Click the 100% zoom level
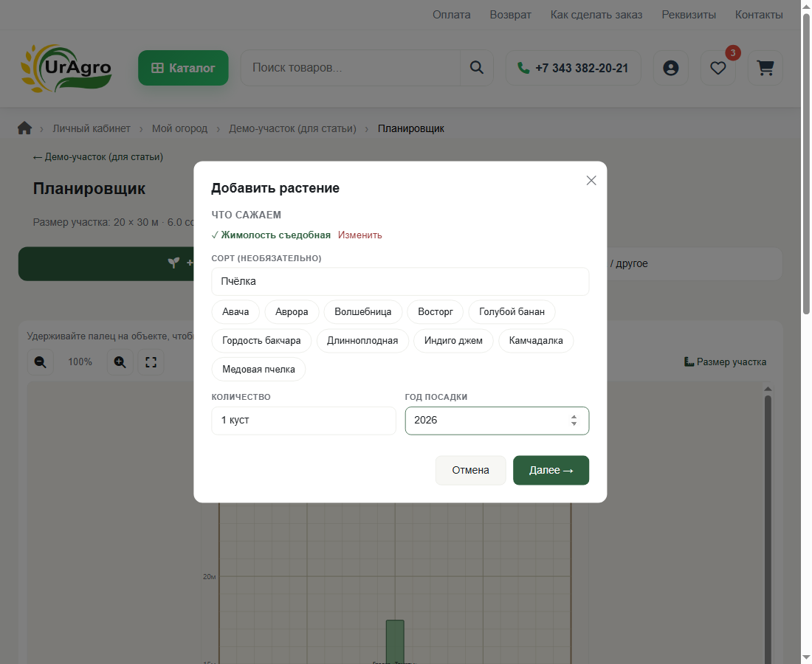812x664 pixels. tap(80, 362)
